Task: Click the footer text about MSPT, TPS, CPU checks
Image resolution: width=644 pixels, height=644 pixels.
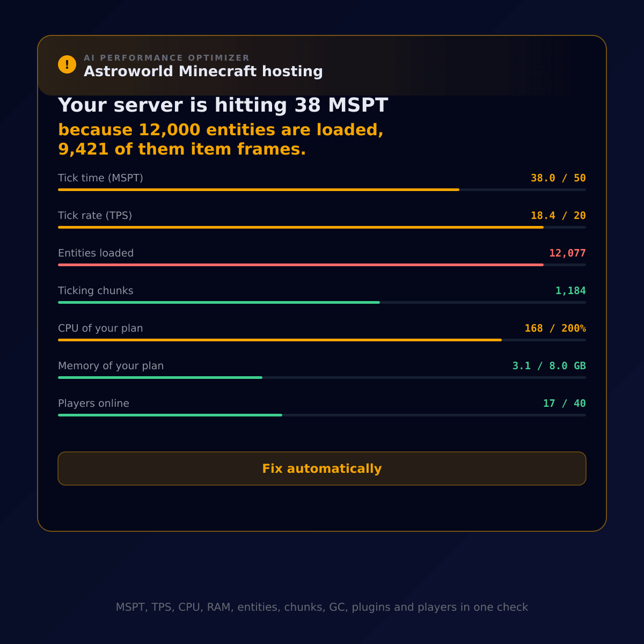Action: [322, 607]
